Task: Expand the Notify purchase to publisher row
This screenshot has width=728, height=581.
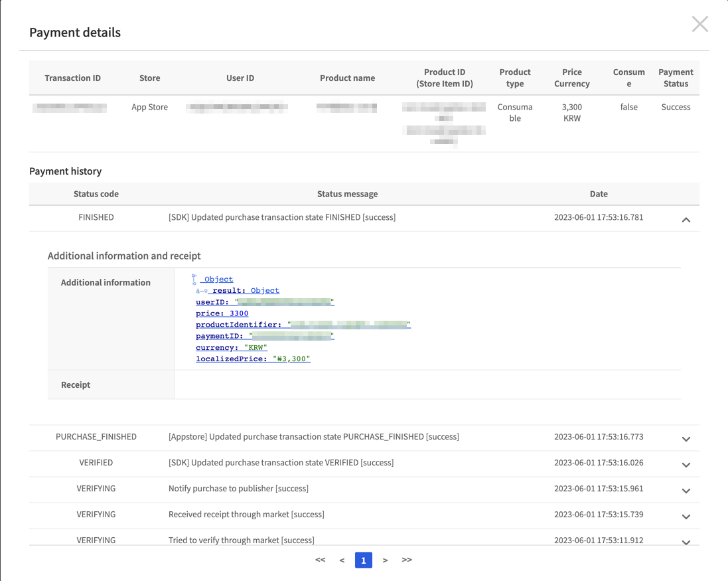Action: click(x=686, y=490)
